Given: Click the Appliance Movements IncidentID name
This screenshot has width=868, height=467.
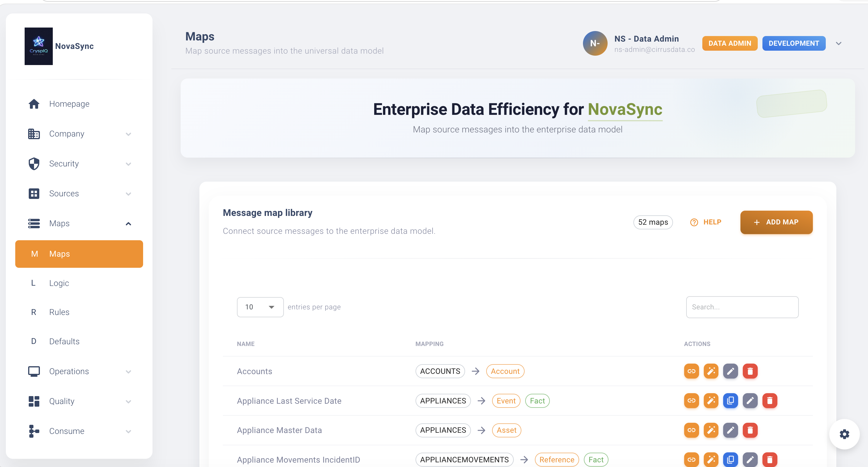Looking at the screenshot, I should click(298, 460).
